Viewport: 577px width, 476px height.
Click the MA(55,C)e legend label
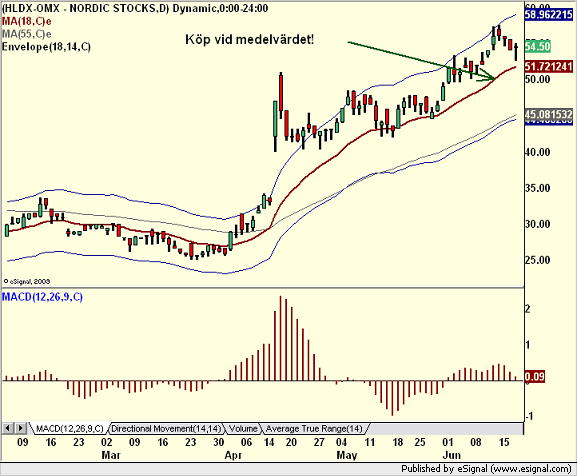(x=26, y=34)
